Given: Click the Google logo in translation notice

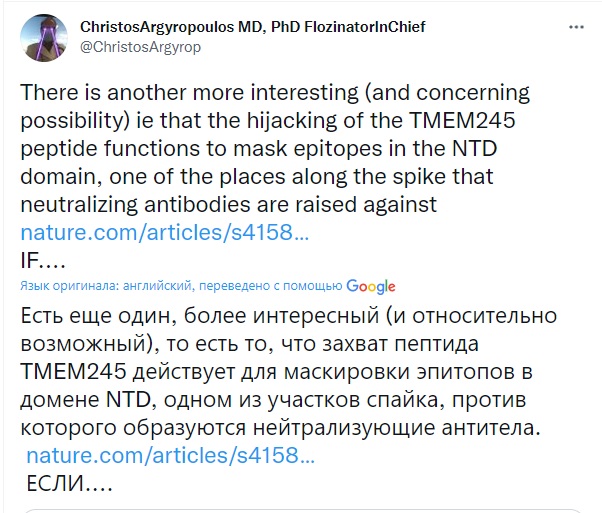Looking at the screenshot, I should 370,286.
